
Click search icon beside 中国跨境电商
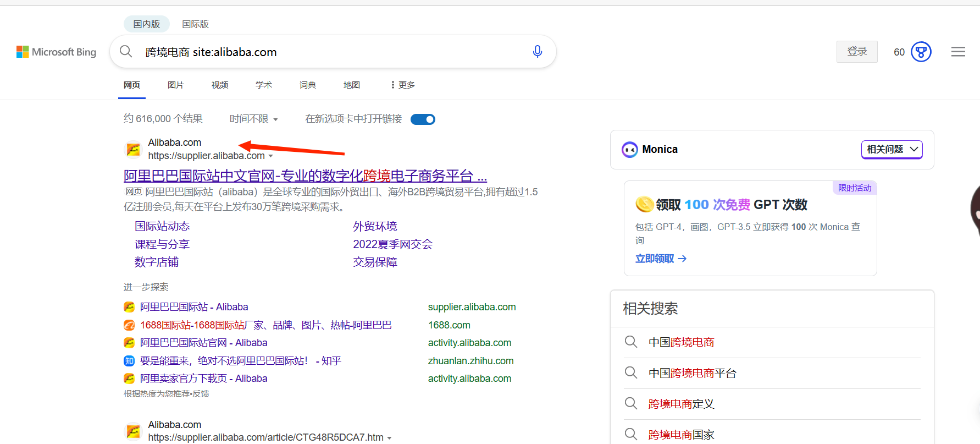coord(631,342)
